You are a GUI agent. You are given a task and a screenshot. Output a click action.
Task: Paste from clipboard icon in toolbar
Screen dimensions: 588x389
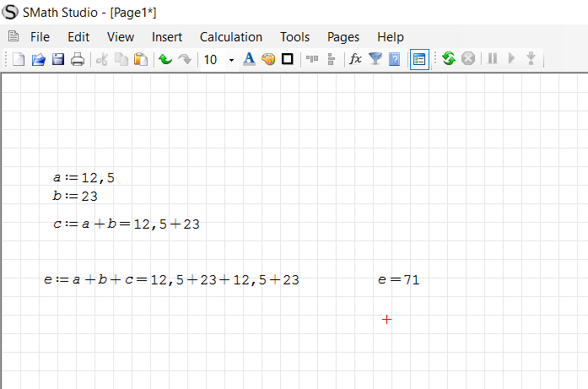[141, 59]
